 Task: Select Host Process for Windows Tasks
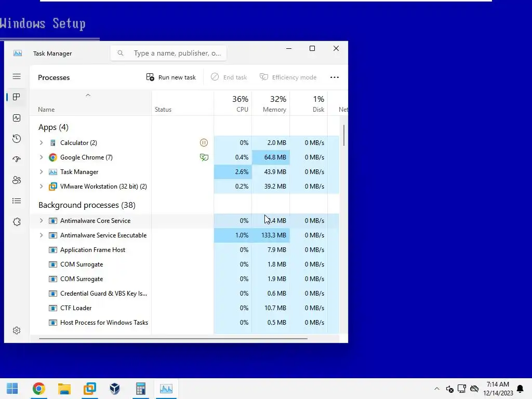184,323
